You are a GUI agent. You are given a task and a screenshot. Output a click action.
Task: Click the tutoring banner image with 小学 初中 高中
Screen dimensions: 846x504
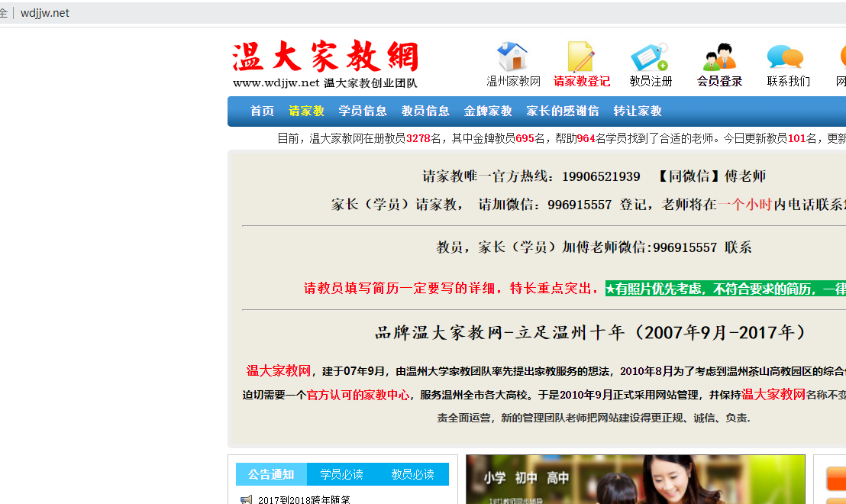click(635, 480)
